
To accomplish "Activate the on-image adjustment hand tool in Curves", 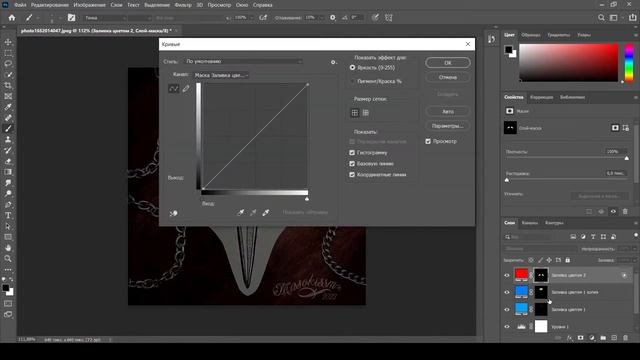I will pos(173,213).
